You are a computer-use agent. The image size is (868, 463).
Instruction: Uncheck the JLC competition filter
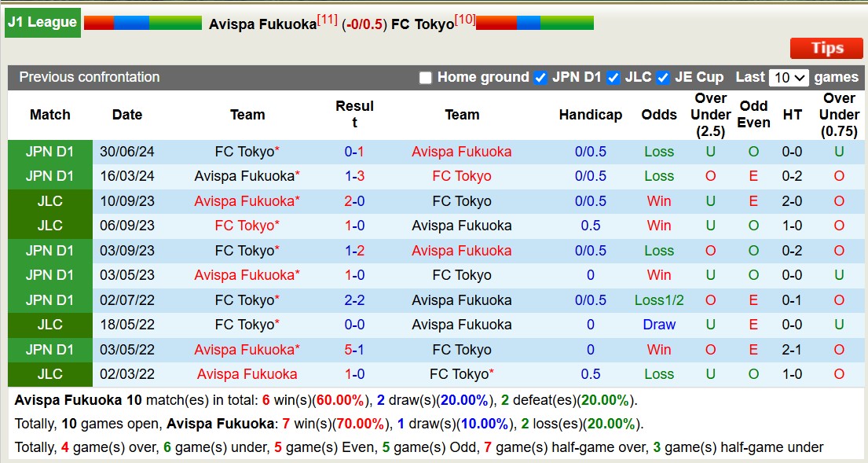pyautogui.click(x=613, y=77)
